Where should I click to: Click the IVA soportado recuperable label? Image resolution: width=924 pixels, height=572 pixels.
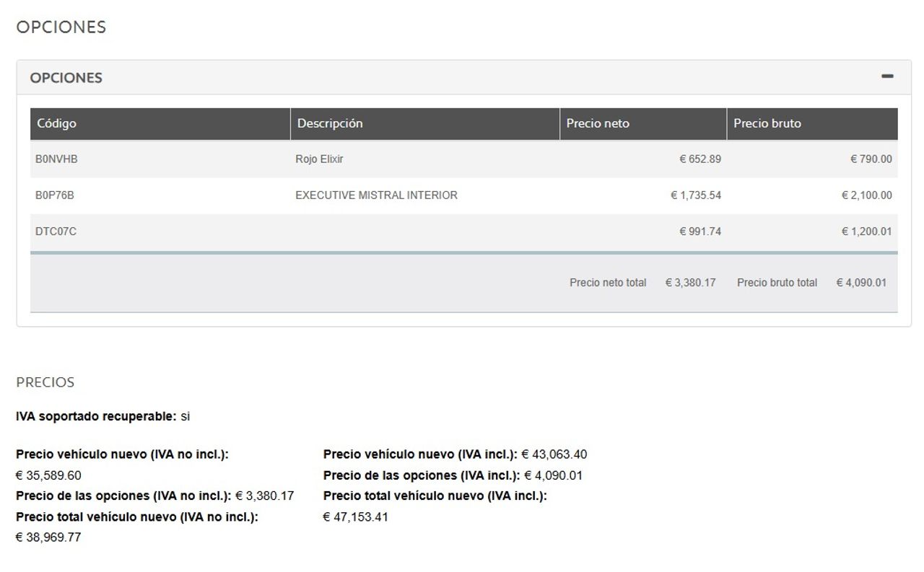(x=96, y=416)
